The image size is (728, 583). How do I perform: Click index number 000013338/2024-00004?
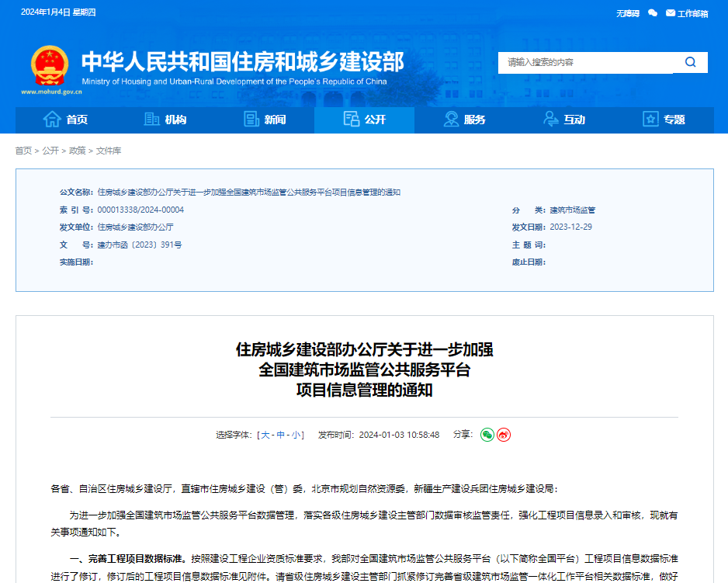coord(140,210)
